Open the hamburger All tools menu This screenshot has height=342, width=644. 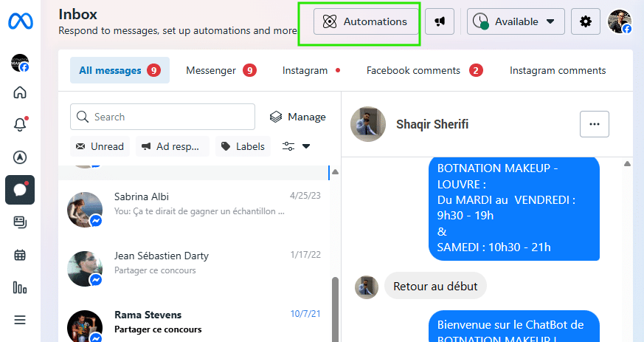[20, 320]
